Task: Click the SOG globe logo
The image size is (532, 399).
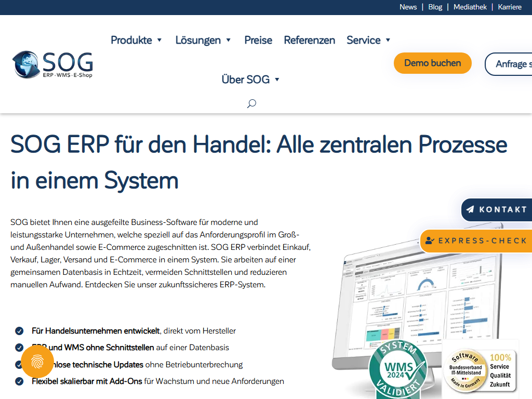Action: [x=52, y=64]
